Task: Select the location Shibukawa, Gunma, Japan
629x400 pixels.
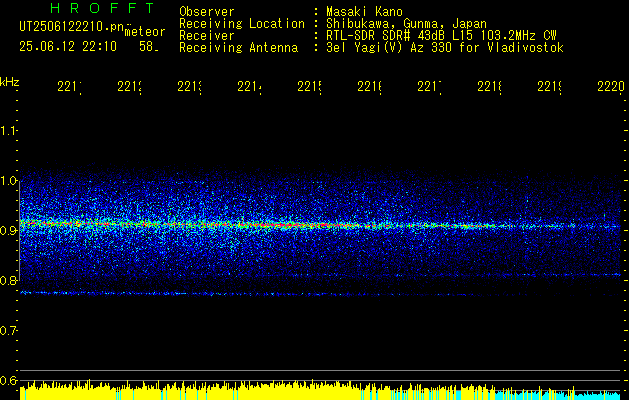Action: 406,24
